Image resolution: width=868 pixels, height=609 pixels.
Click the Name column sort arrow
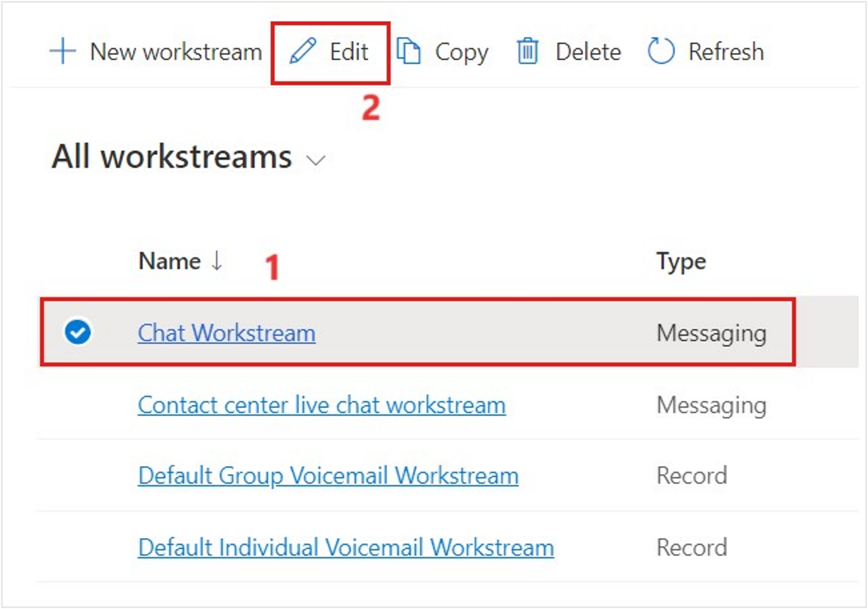(x=217, y=261)
